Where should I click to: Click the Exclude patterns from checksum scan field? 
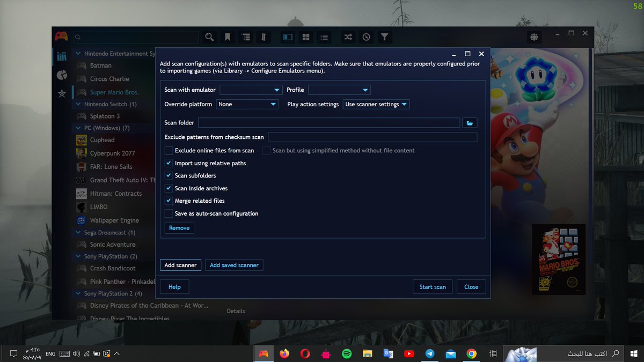(372, 137)
